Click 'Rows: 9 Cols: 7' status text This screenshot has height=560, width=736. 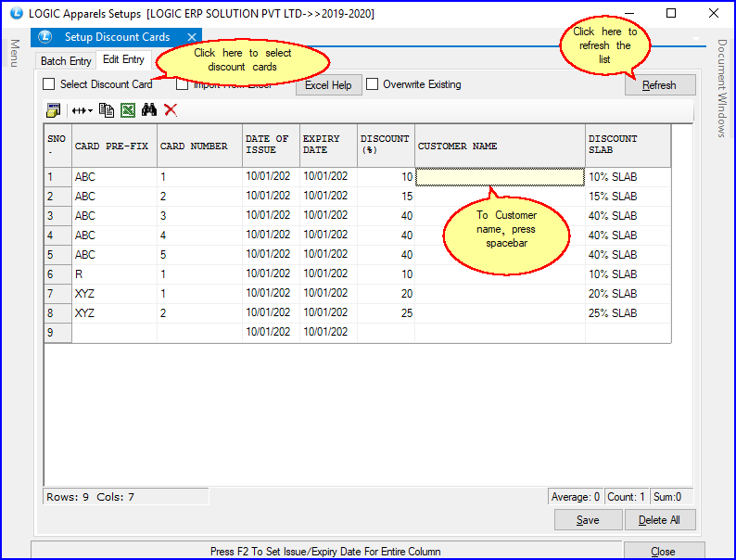[90, 497]
